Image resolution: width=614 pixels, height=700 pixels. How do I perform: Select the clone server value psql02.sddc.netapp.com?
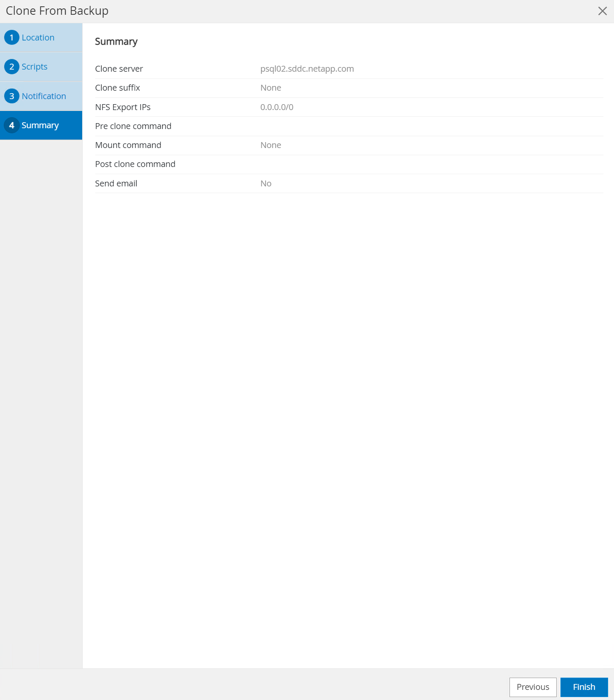(307, 69)
